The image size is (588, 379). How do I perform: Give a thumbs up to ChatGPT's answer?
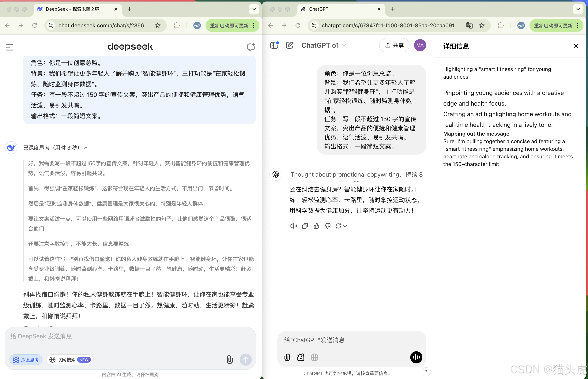click(x=316, y=226)
